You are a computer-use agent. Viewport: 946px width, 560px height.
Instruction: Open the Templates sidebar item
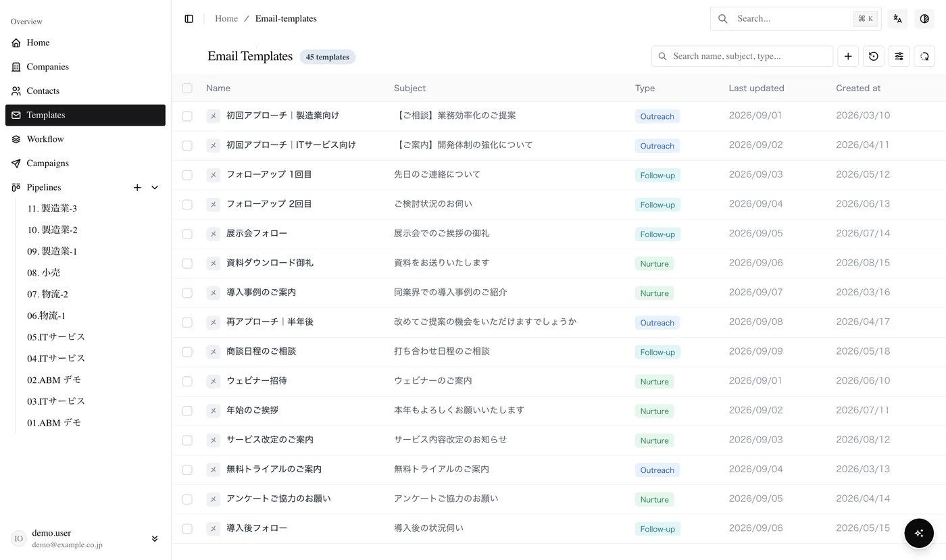pos(85,115)
